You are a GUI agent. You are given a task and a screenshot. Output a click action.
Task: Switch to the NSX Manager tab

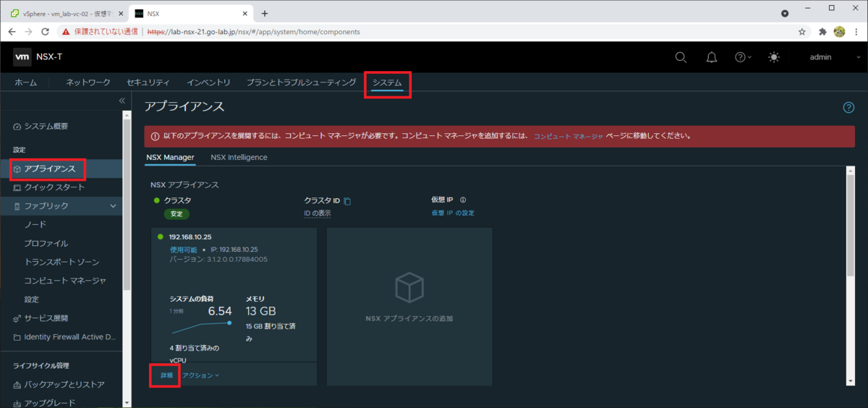click(x=170, y=157)
